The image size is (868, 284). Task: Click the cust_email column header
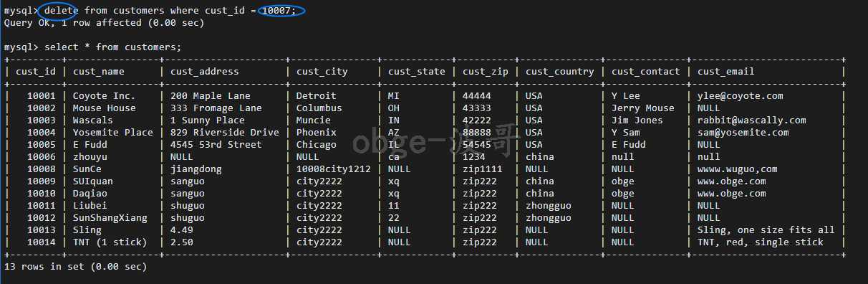pos(726,72)
